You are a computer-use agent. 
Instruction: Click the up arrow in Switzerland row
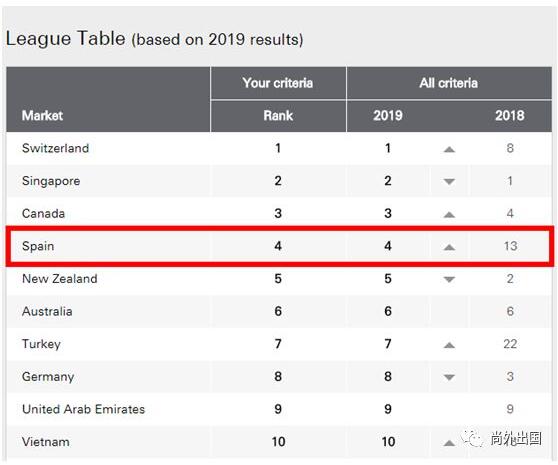tap(449, 149)
